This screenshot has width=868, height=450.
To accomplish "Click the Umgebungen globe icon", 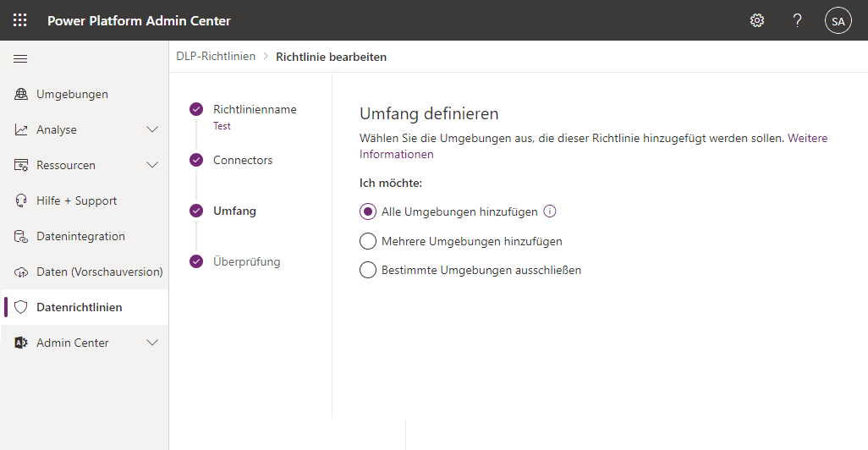I will [21, 94].
